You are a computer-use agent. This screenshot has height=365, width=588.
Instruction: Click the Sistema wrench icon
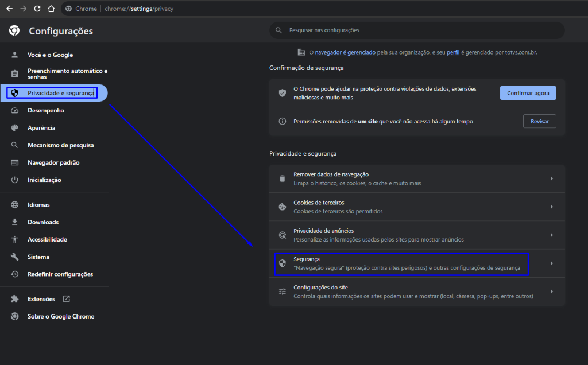point(15,257)
